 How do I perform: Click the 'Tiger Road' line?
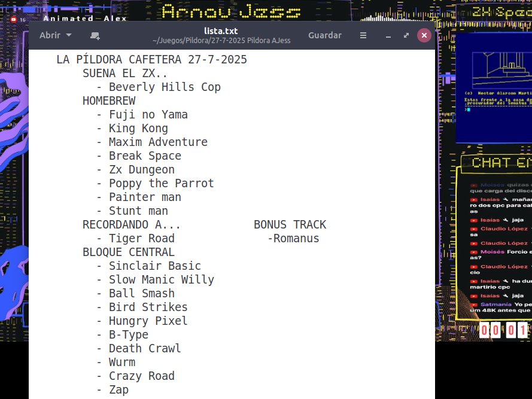pos(136,238)
